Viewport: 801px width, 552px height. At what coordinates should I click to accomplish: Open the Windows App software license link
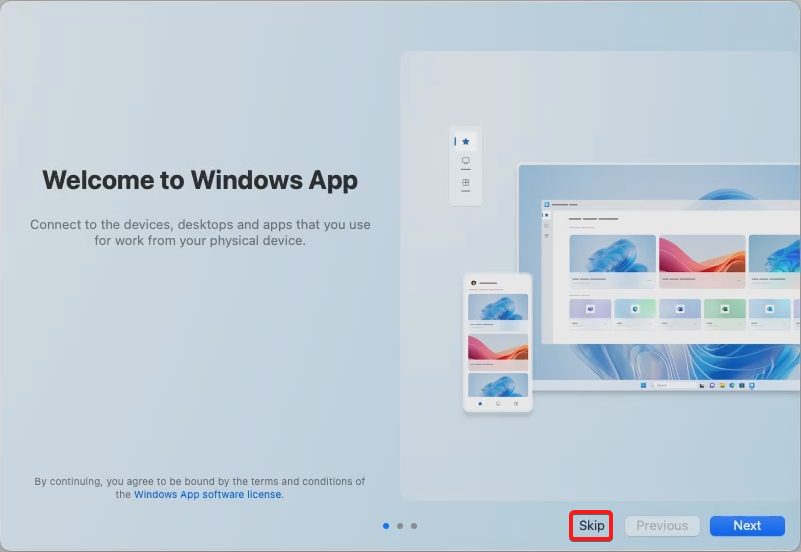pos(207,494)
